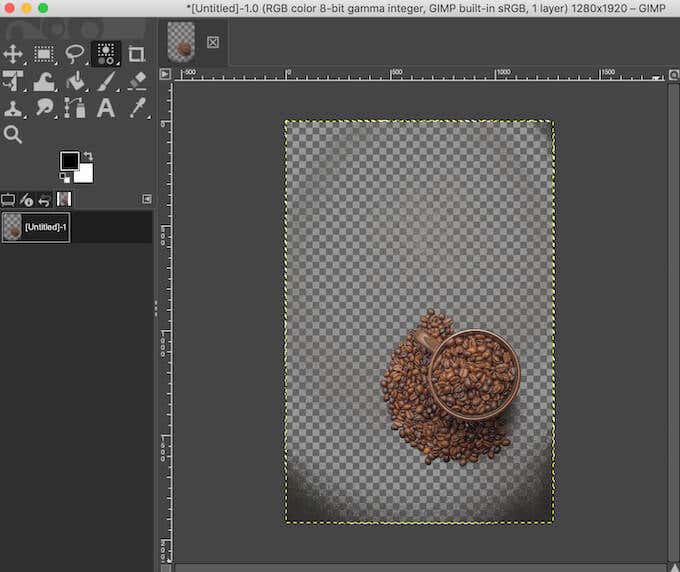Swap foreground and background colors
This screenshot has width=680, height=572.
(x=87, y=156)
